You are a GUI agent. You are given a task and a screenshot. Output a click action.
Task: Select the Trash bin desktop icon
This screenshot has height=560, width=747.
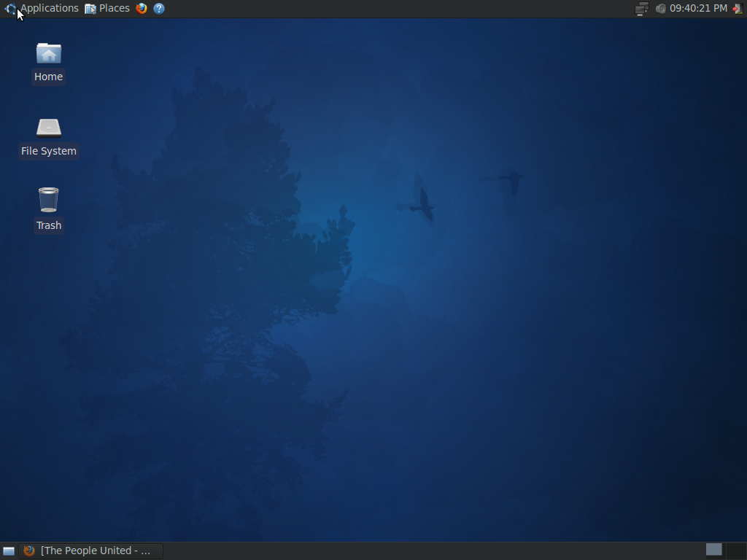pos(49,201)
